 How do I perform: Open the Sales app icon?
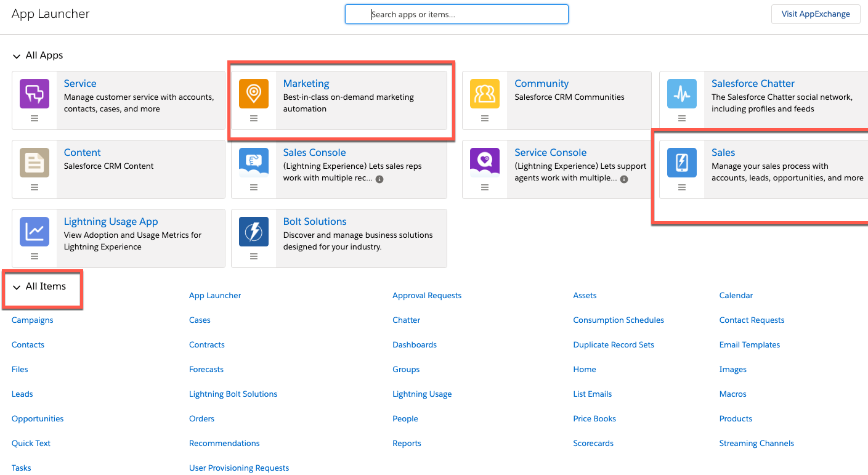click(682, 163)
